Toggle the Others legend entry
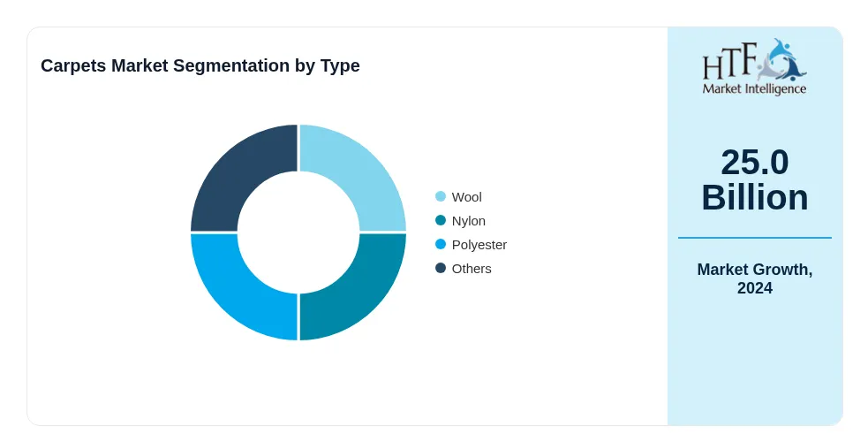The image size is (868, 442). [464, 268]
